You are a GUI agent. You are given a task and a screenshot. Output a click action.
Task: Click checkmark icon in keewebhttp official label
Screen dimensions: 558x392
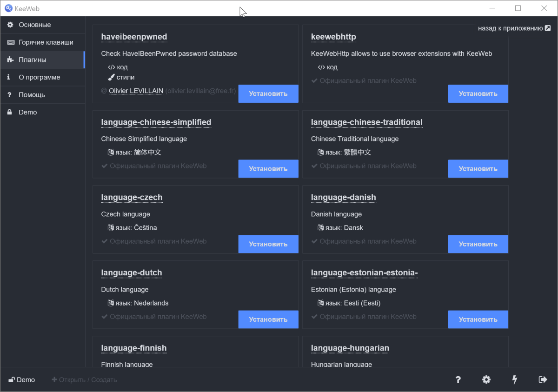coord(314,80)
